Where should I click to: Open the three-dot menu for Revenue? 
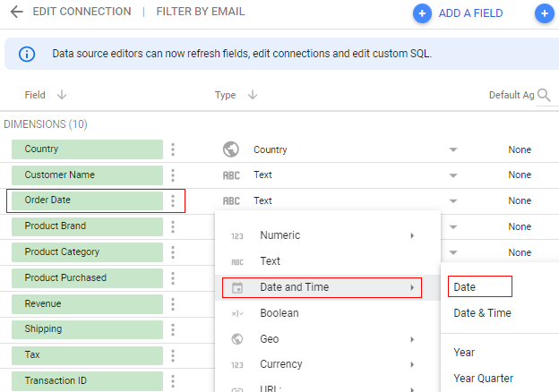173,304
